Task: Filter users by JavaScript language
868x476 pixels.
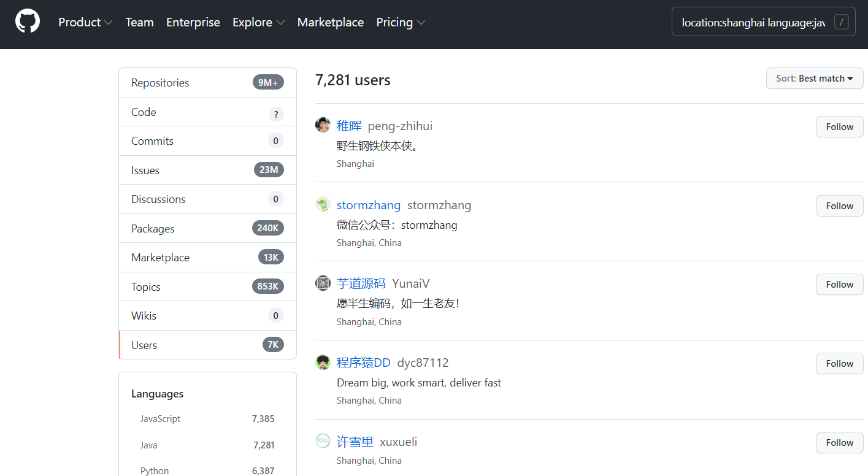Action: tap(207, 419)
